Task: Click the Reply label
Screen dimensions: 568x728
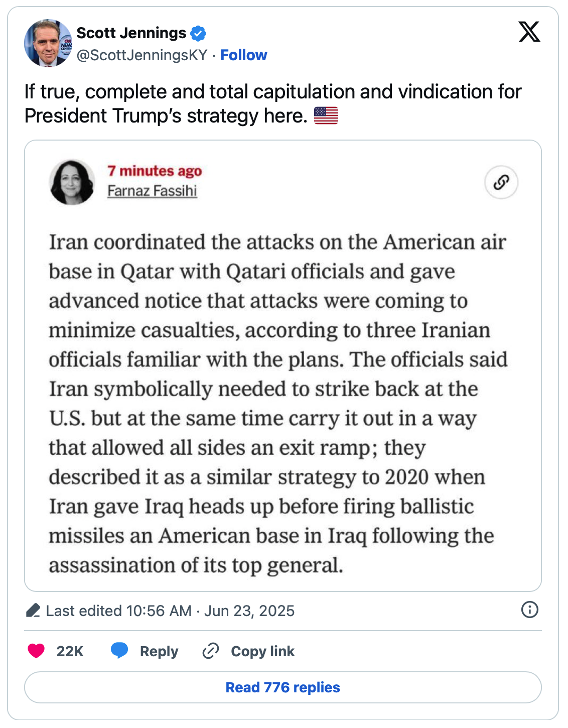Action: [159, 651]
